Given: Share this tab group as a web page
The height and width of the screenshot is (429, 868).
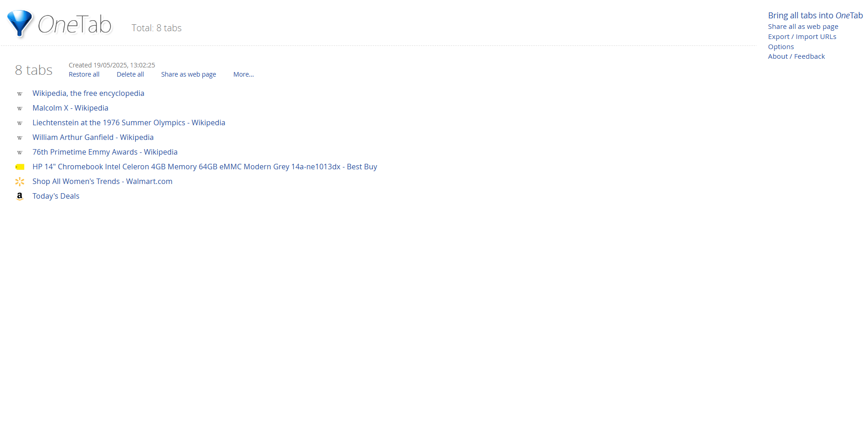Looking at the screenshot, I should tap(188, 74).
